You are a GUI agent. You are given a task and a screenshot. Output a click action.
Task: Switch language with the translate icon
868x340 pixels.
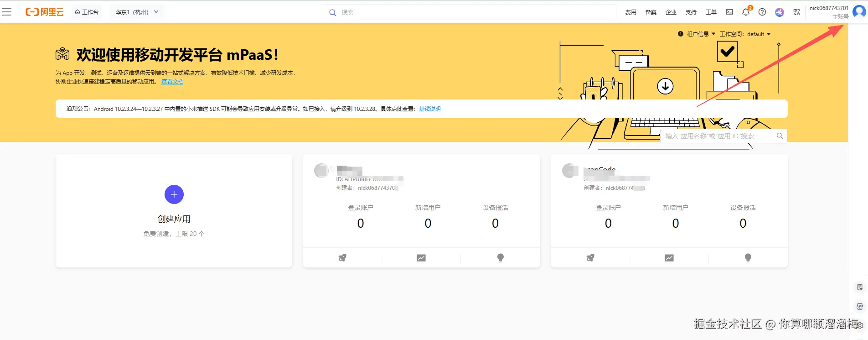click(x=796, y=12)
